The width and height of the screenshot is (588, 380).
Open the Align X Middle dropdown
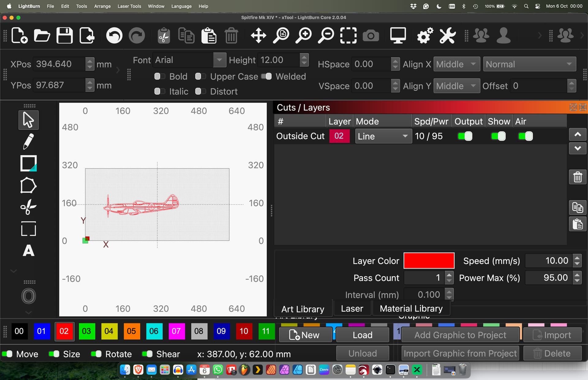(456, 64)
